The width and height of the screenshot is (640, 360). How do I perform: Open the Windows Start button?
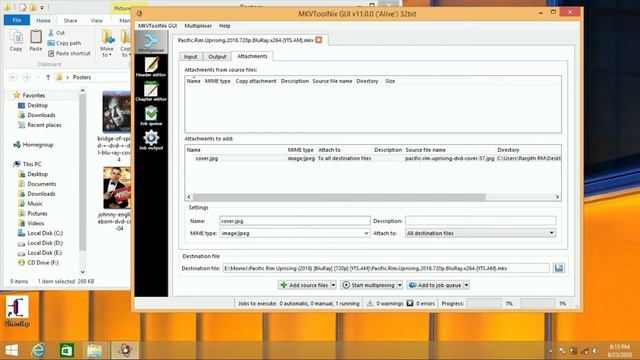point(11,350)
